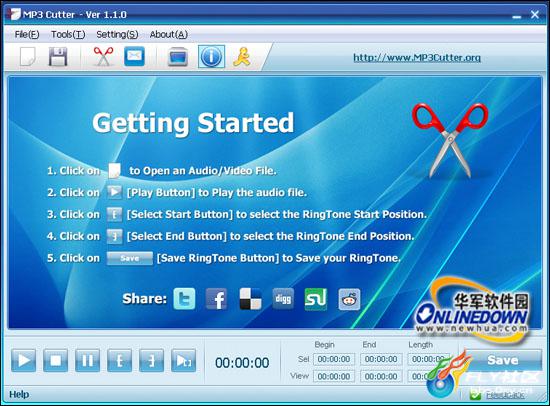
Task: Minimize the MP3 Cutter window
Action: pos(517,16)
